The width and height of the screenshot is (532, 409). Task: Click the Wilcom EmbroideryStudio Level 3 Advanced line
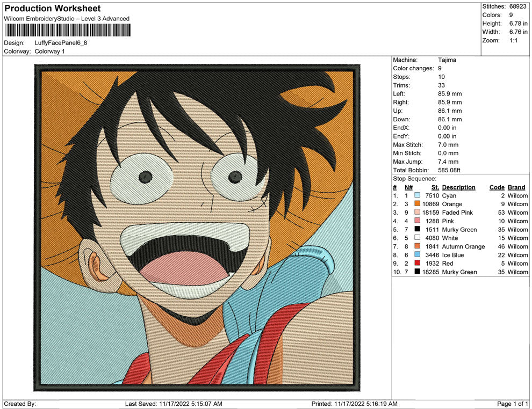67,19
